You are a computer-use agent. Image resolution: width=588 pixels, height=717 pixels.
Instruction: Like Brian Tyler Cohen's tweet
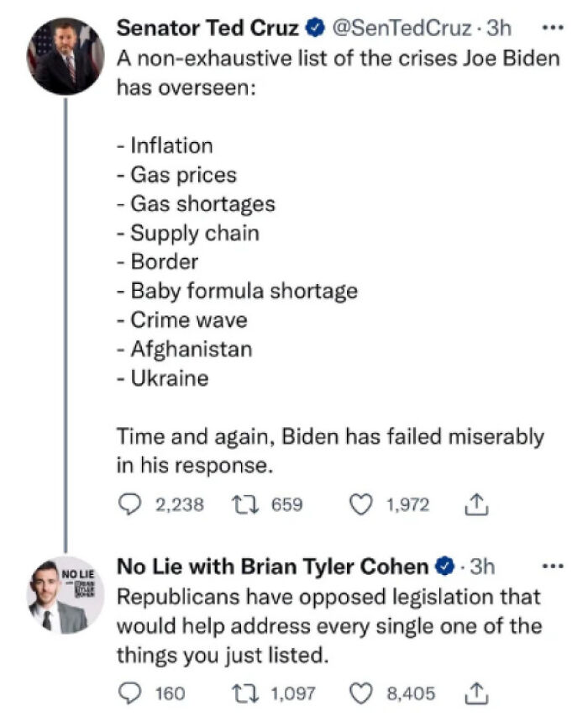(x=360, y=693)
